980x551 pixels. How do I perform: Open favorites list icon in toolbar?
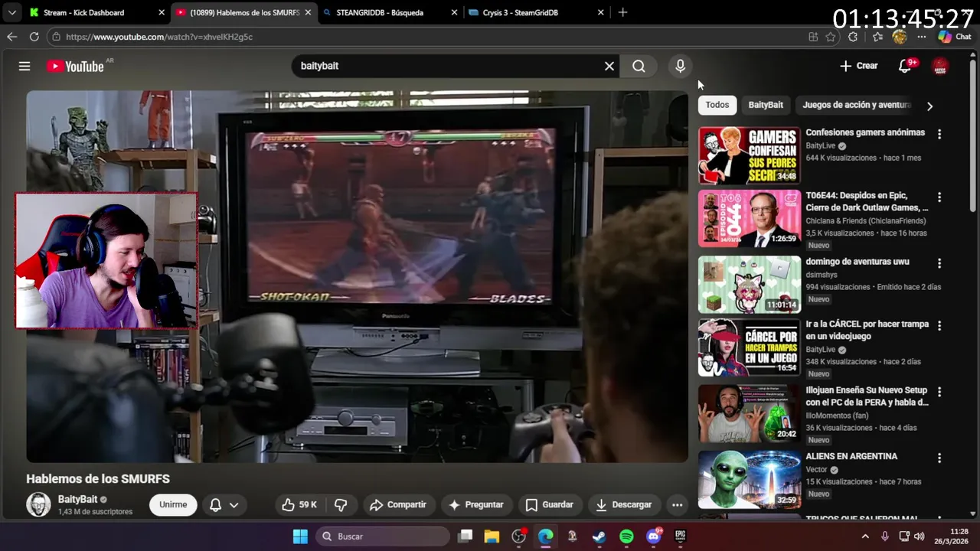[x=877, y=37]
